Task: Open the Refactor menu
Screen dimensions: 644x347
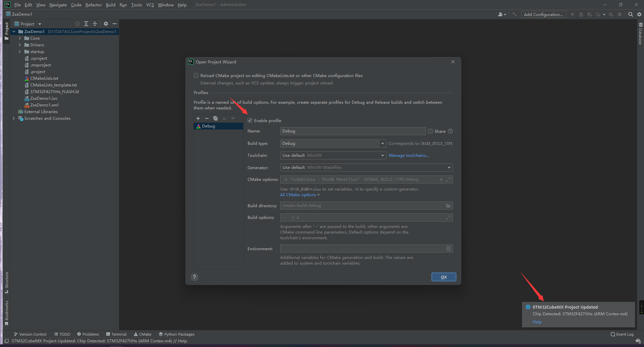Action: (x=94, y=5)
